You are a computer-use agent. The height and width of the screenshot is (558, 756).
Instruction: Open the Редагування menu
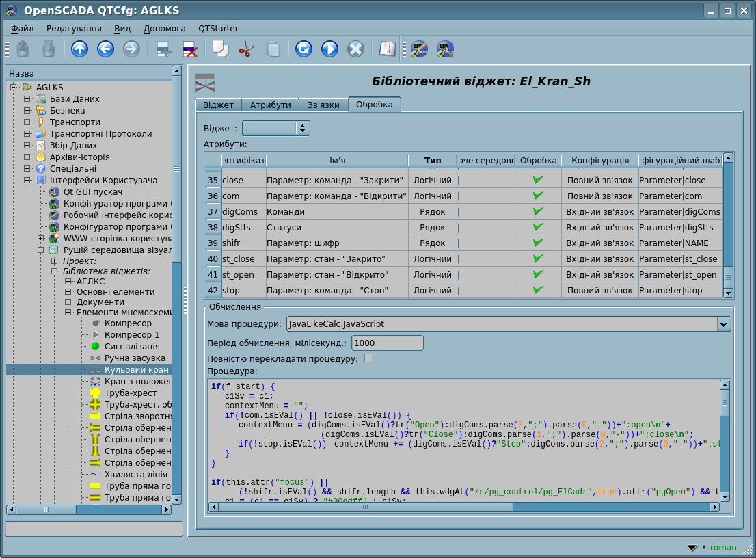(x=74, y=29)
